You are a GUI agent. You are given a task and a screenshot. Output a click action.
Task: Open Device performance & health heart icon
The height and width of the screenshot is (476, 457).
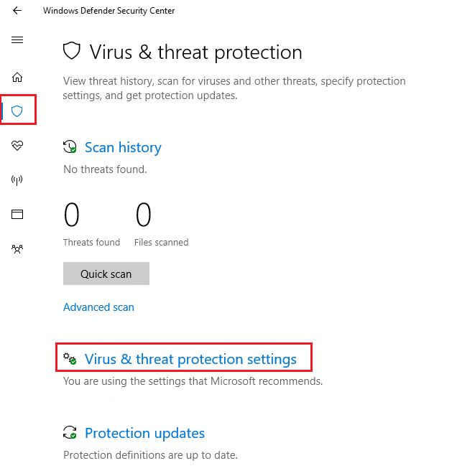pyautogui.click(x=17, y=146)
